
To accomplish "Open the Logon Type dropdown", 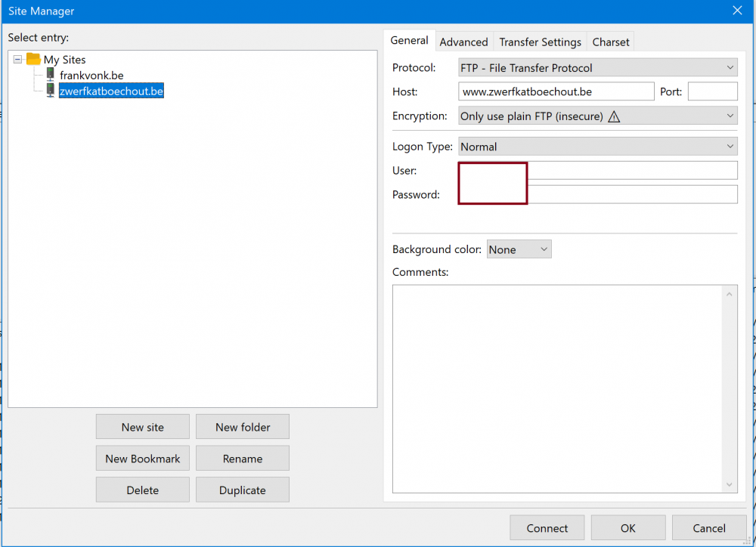I will click(x=598, y=147).
